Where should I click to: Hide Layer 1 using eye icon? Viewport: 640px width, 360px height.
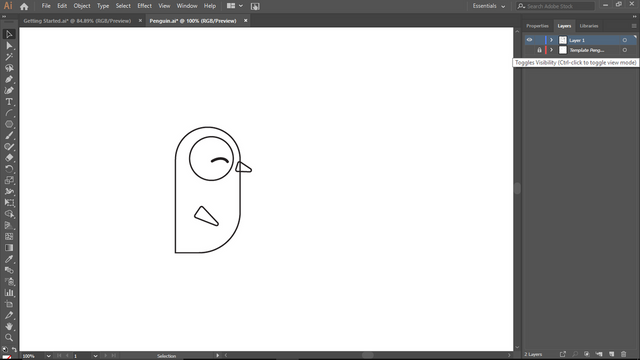tap(529, 40)
